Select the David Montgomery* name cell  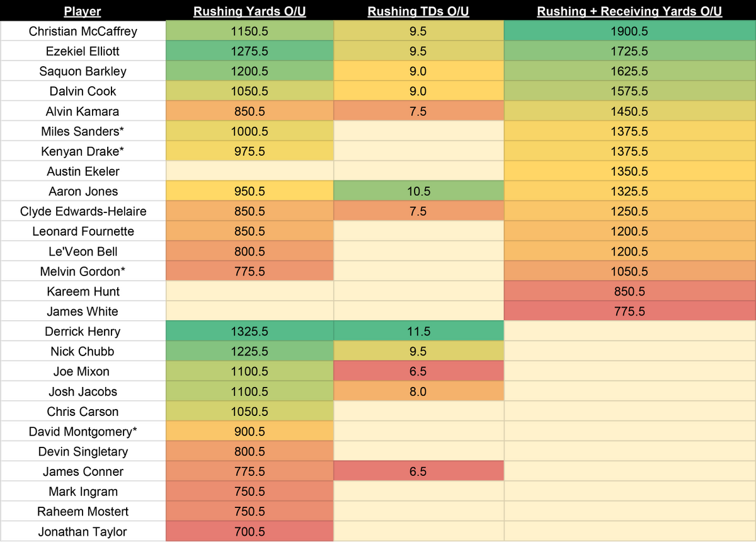[83, 432]
